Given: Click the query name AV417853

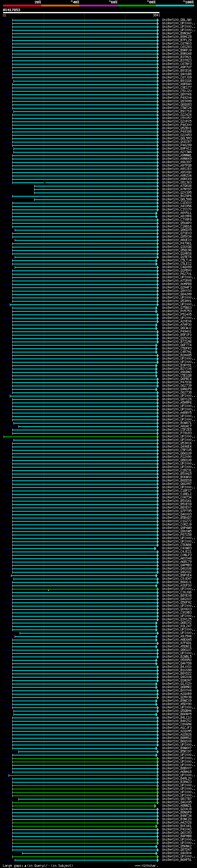Looking at the screenshot, I should pyautogui.click(x=11, y=10).
